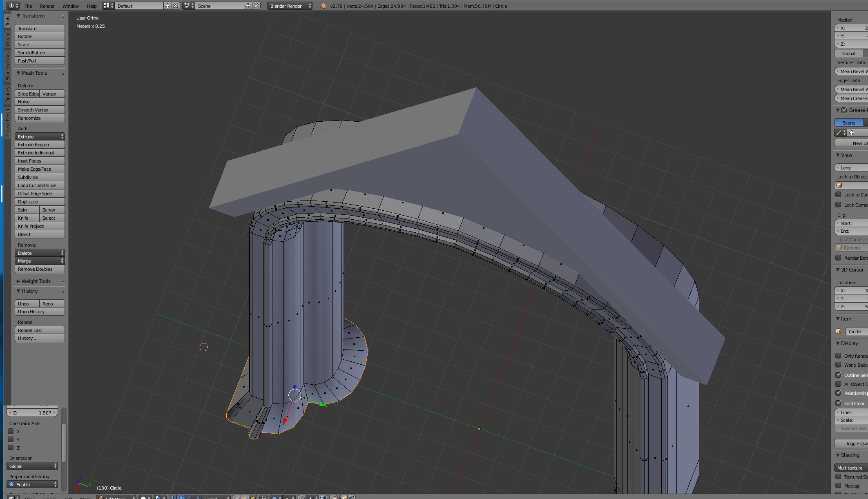
Task: Click the Default screen layout name field
Action: tap(139, 6)
